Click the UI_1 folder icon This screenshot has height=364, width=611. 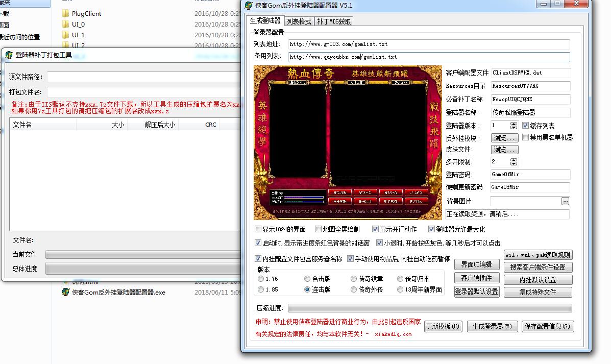click(65, 35)
